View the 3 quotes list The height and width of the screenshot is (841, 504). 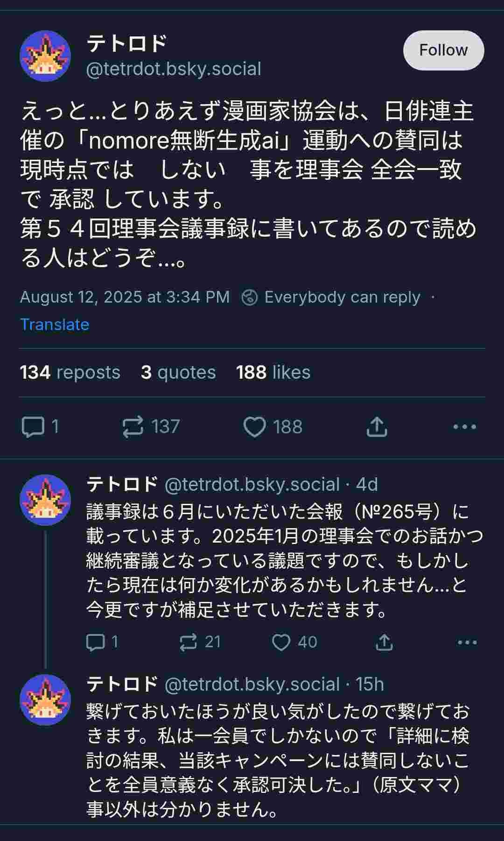178,373
